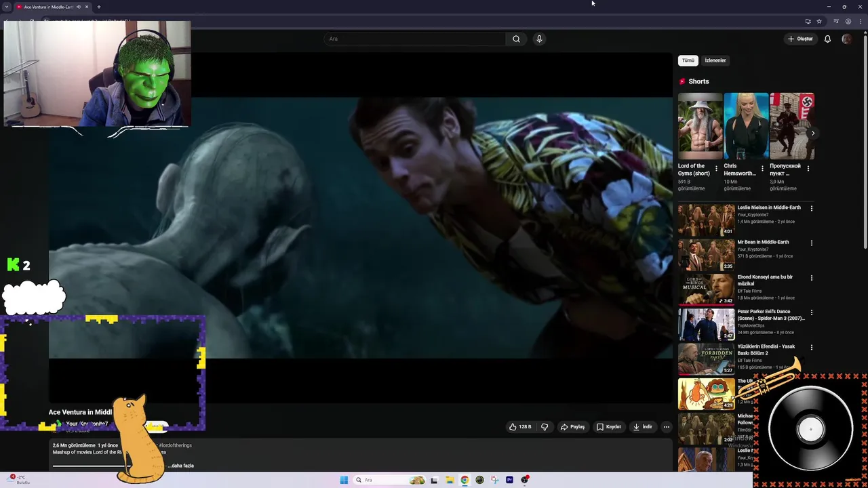Open Peter Parker Evil's Dance video title

pos(771,314)
